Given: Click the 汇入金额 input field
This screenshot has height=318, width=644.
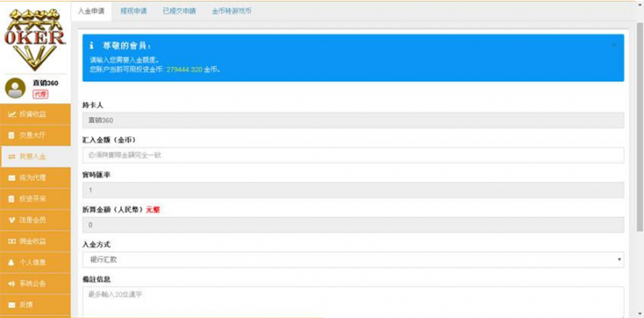Looking at the screenshot, I should 353,155.
